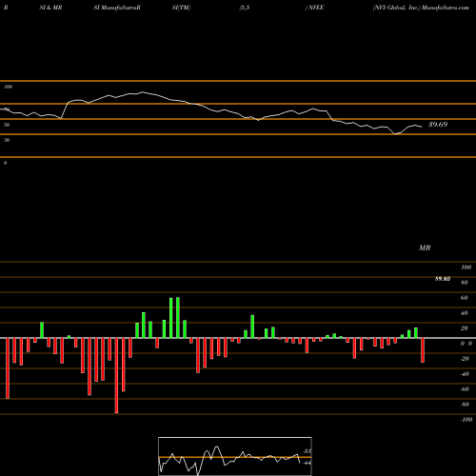Click the '-60' label on MR axis
This screenshot has width=476, height=476.
coord(465,389)
